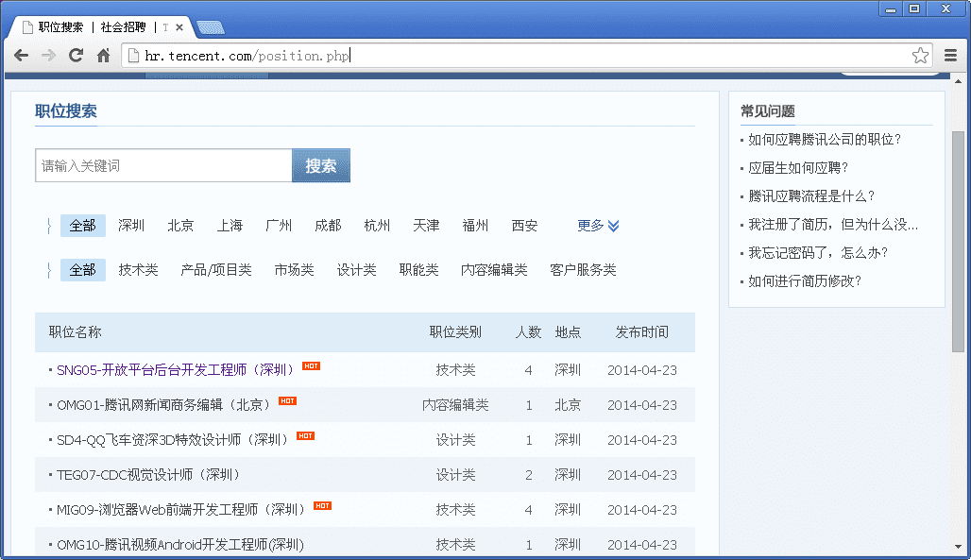The width and height of the screenshot is (971, 560).
Task: Select 全部 in the job category filter
Action: (83, 270)
